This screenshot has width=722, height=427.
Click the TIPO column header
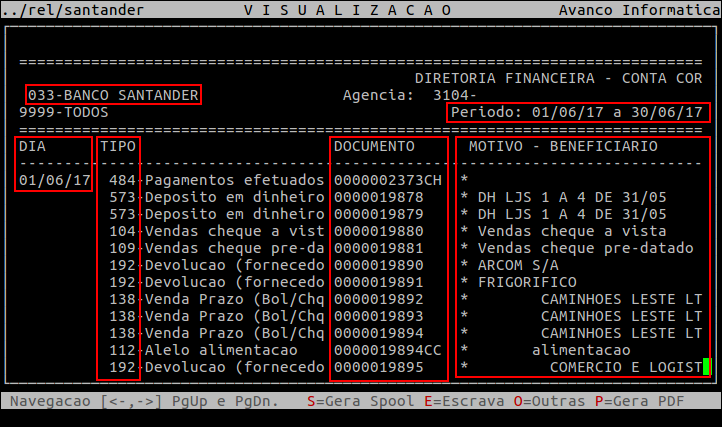tap(119, 146)
